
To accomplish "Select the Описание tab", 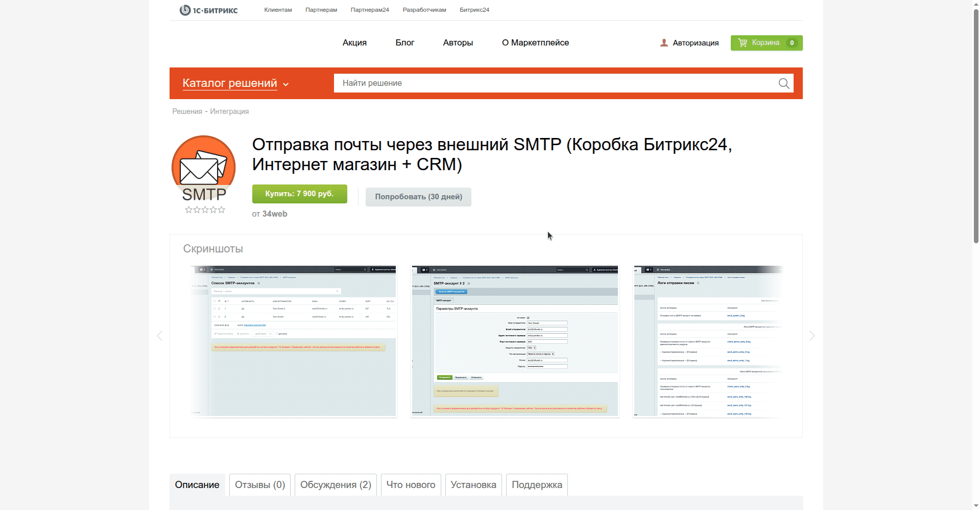I will click(x=197, y=485).
